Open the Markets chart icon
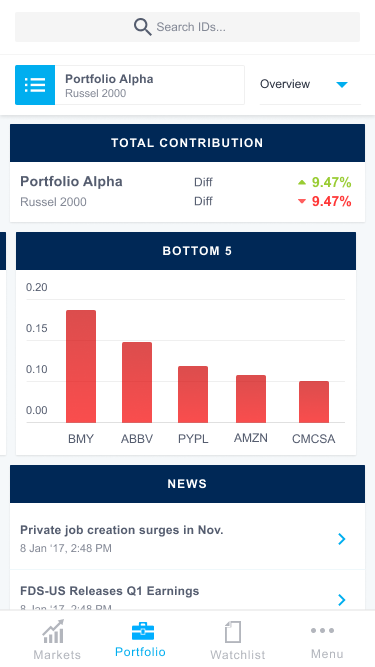This screenshot has width=375, height=667. click(x=54, y=632)
